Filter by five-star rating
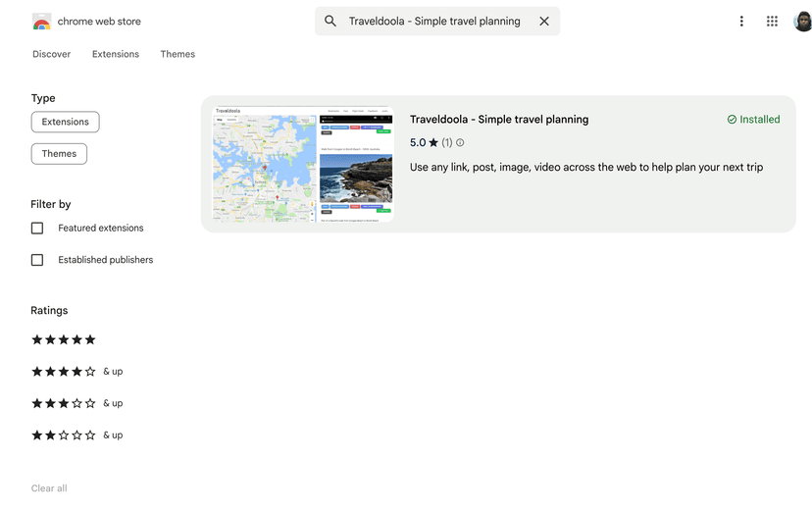 pyautogui.click(x=64, y=340)
